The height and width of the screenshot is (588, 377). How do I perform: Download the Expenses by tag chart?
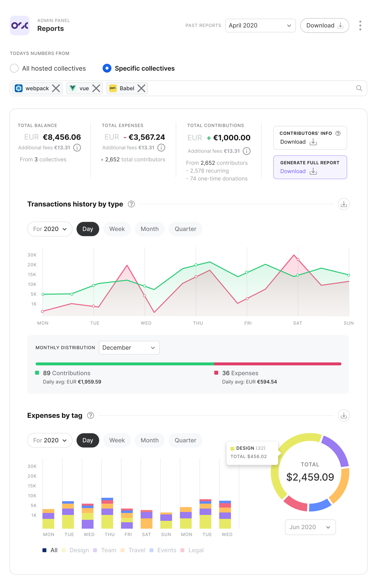click(x=344, y=415)
